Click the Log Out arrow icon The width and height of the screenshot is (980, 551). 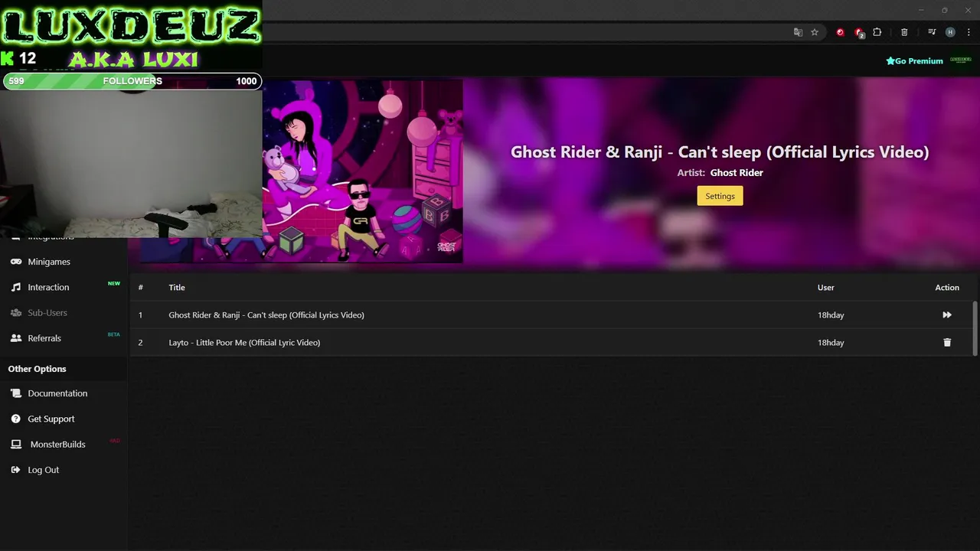pyautogui.click(x=15, y=470)
